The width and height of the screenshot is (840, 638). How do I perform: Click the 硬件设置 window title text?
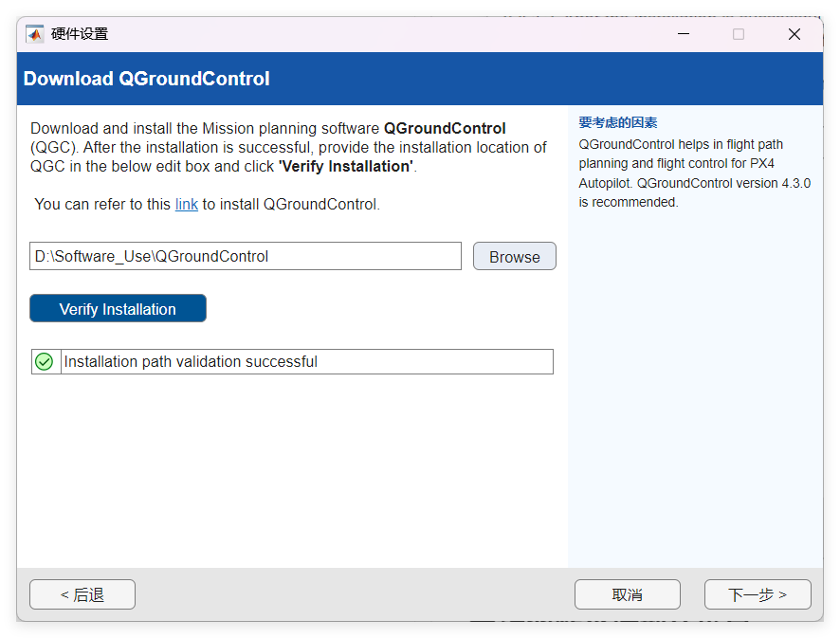click(x=80, y=34)
